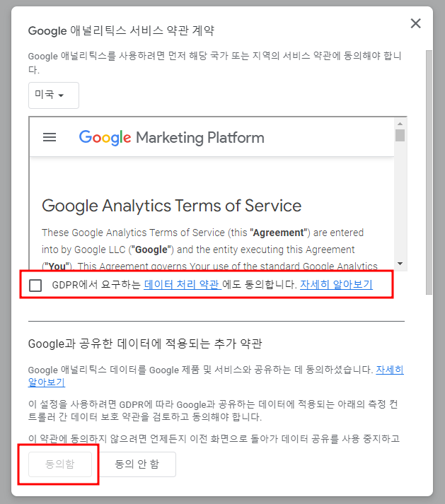The height and width of the screenshot is (504, 445).
Task: Open 자세히 알아보기 link next to GDPR checkbox
Action: click(x=336, y=284)
